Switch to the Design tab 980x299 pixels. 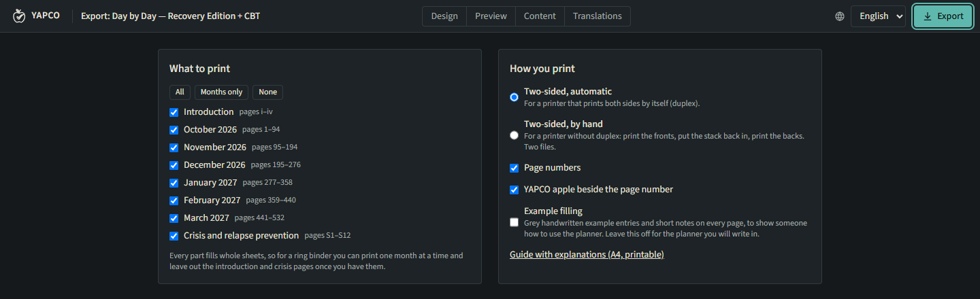coord(444,16)
